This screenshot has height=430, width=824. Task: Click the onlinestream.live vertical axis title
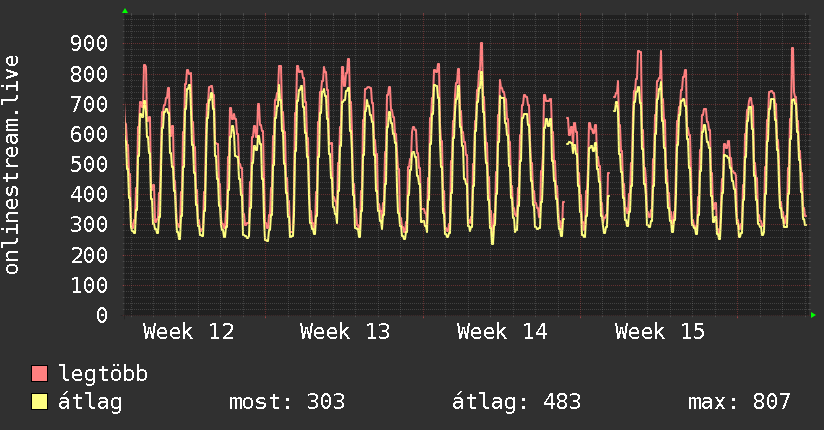coord(12,165)
